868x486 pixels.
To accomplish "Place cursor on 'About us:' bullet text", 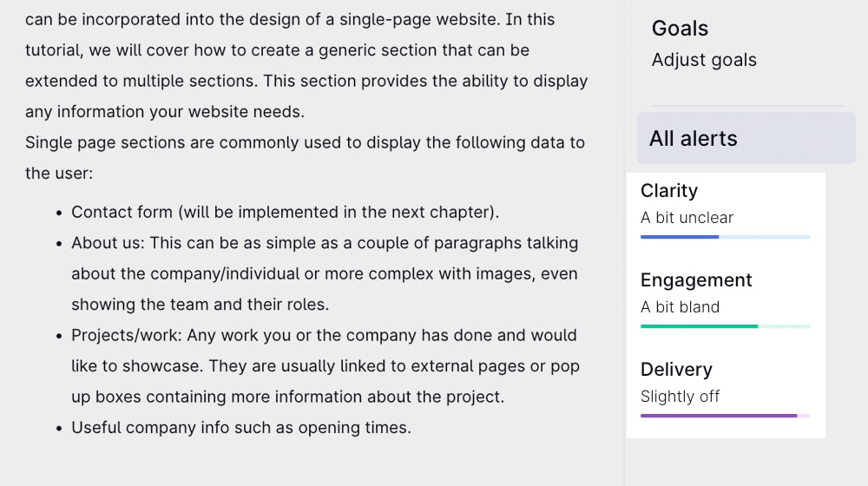I will [x=108, y=243].
